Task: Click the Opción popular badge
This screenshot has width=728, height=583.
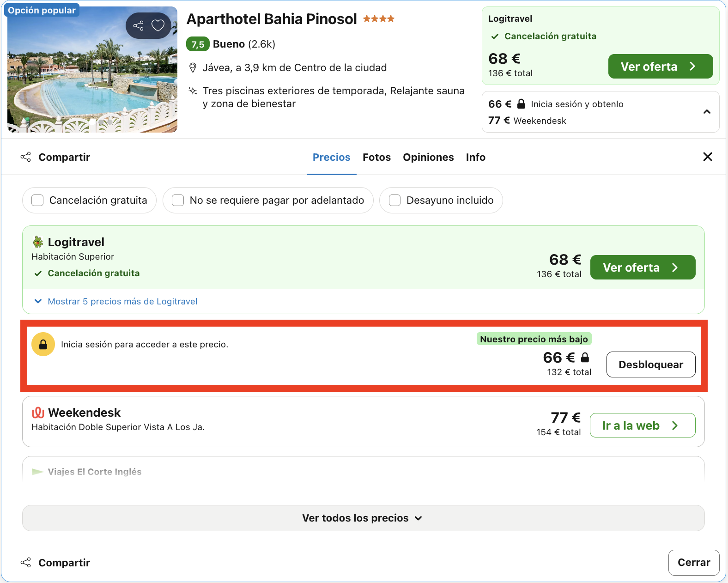Action: pos(42,10)
